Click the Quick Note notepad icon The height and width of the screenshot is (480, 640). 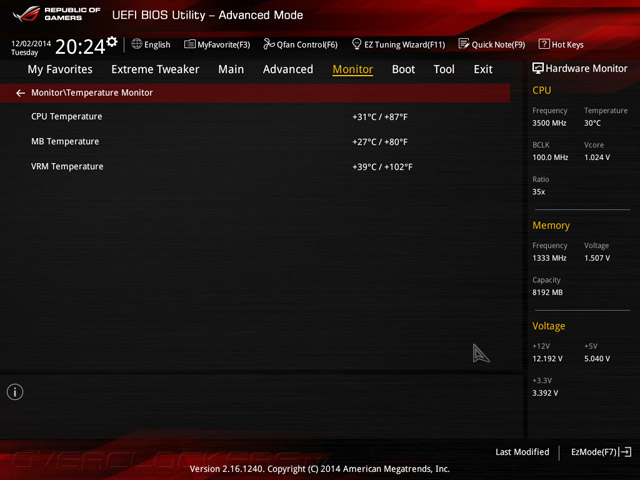click(x=464, y=44)
